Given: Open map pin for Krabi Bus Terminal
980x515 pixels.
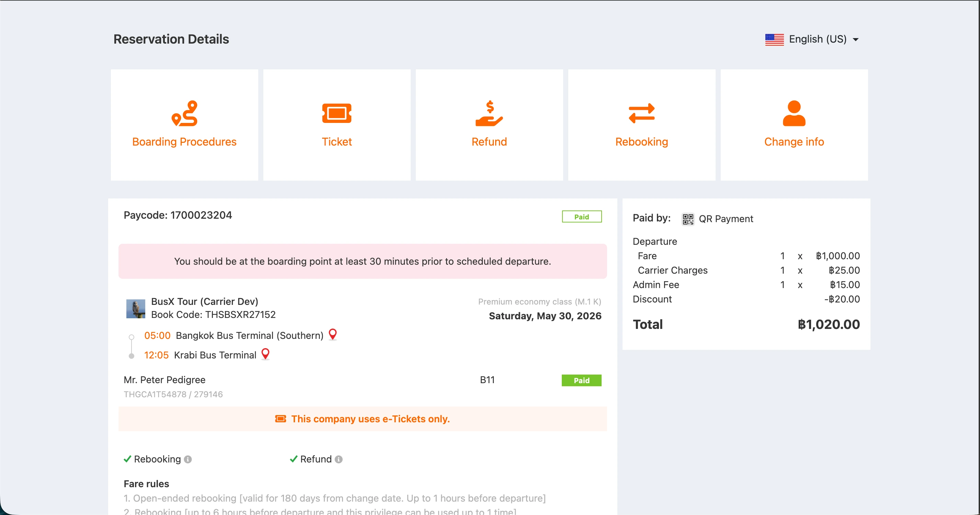Looking at the screenshot, I should coord(265,354).
